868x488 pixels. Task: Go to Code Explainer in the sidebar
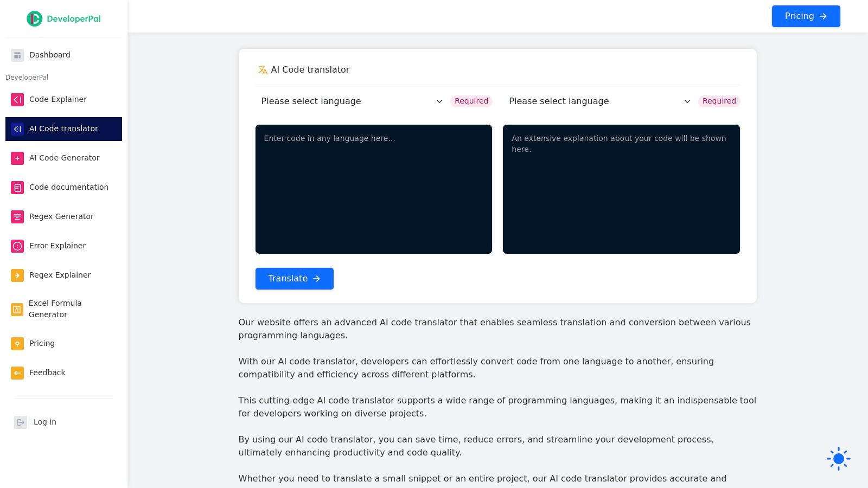64,99
